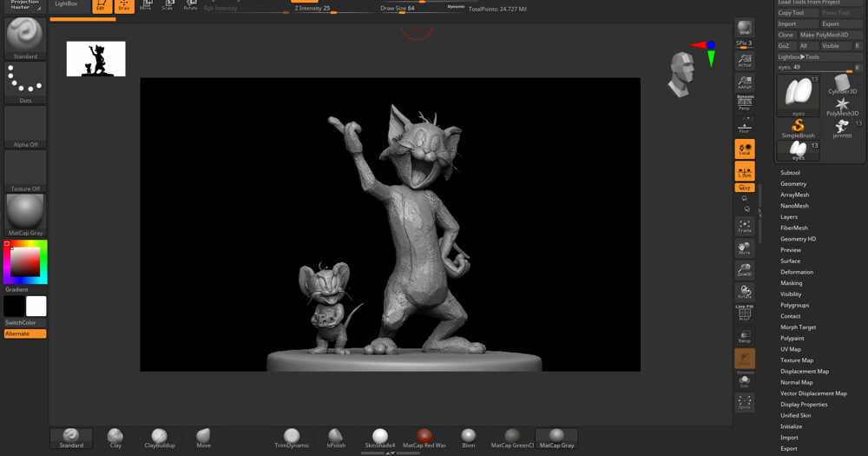Select the Scale transform tool in top bar
This screenshot has width=868, height=456.
tap(168, 5)
